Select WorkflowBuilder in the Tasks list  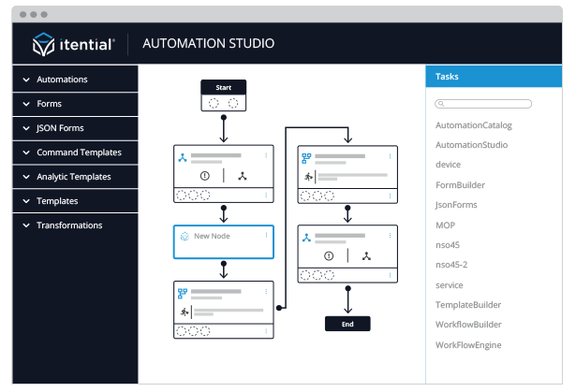468,325
